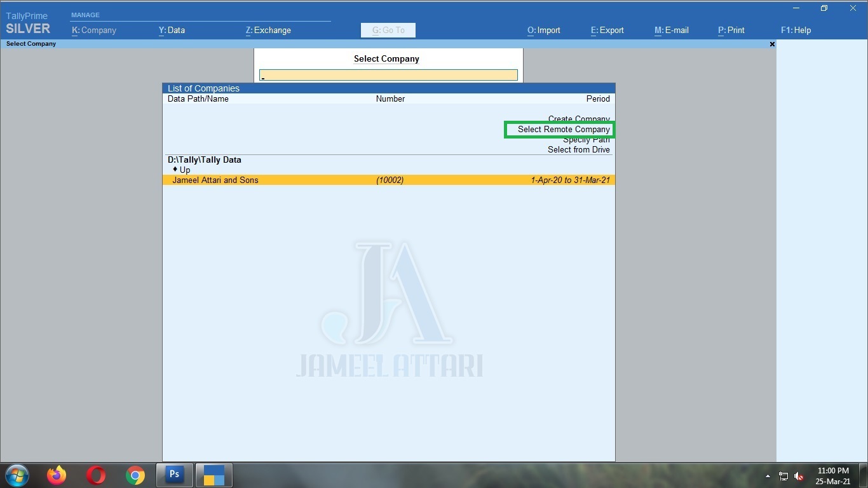Viewport: 868px width, 488px height.
Task: Open F1: Help
Action: (x=796, y=30)
